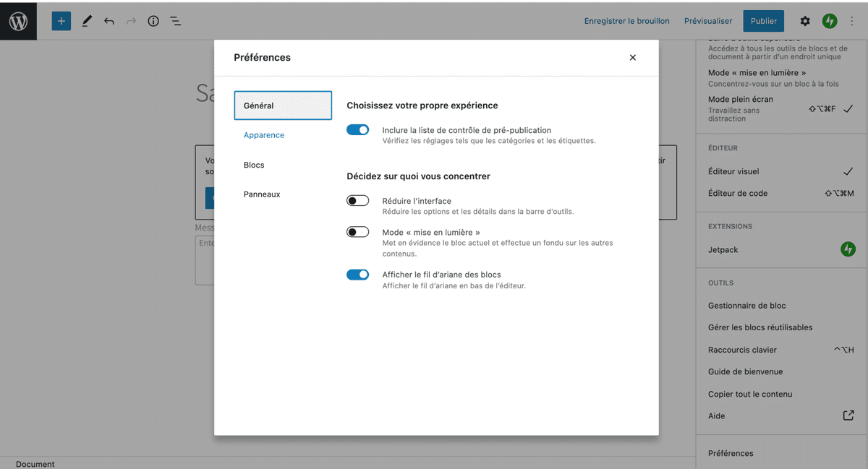Close the Préférences dialog
Image resolution: width=868 pixels, height=469 pixels.
tap(633, 58)
